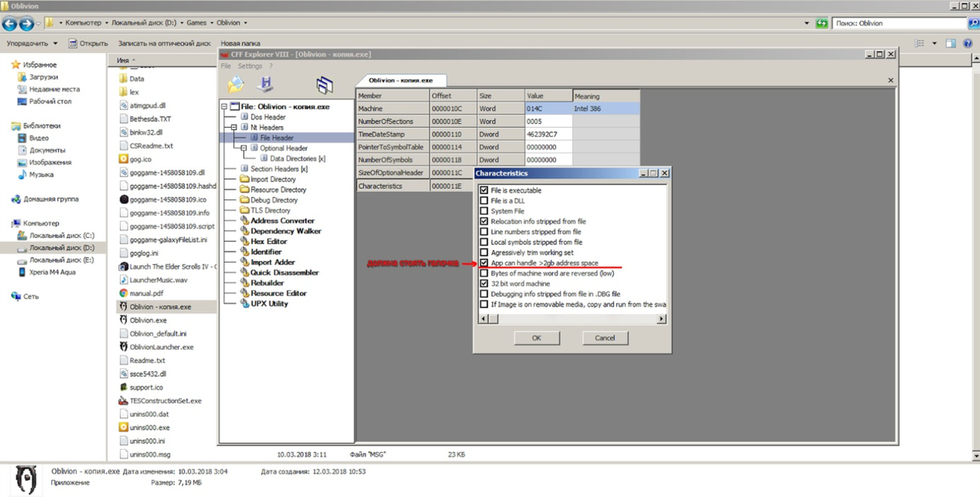Click OK in the Characteristics dialog
Viewport: 980px width, 497px height.
536,338
